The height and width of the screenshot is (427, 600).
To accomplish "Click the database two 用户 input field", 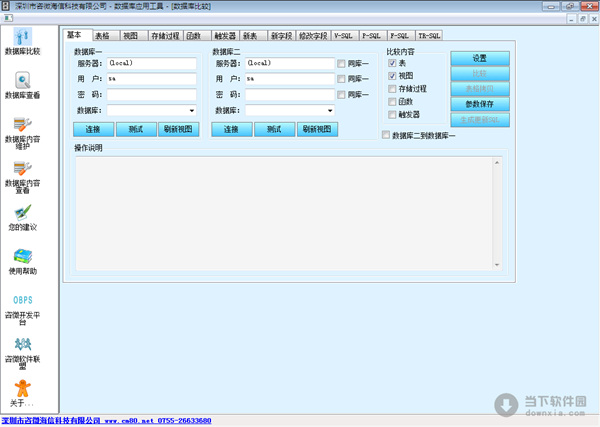I will (290, 79).
